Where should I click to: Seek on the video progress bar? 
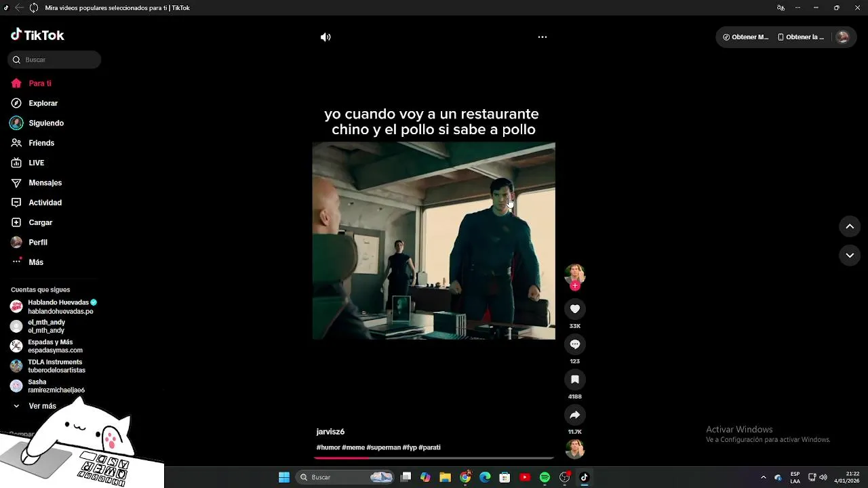pyautogui.click(x=434, y=458)
